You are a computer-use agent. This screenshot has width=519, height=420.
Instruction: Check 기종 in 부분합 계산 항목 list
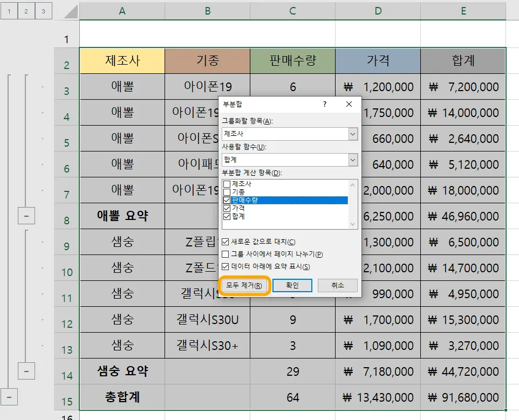tap(227, 192)
